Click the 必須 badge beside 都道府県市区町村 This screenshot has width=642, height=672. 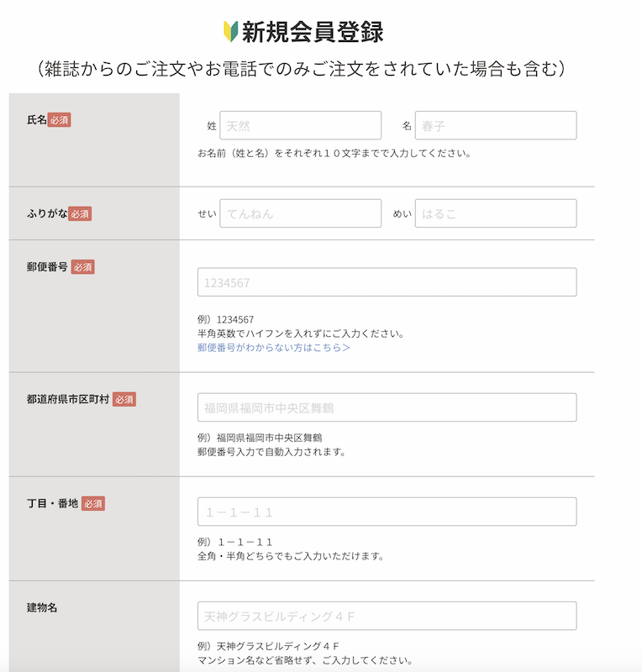(124, 400)
